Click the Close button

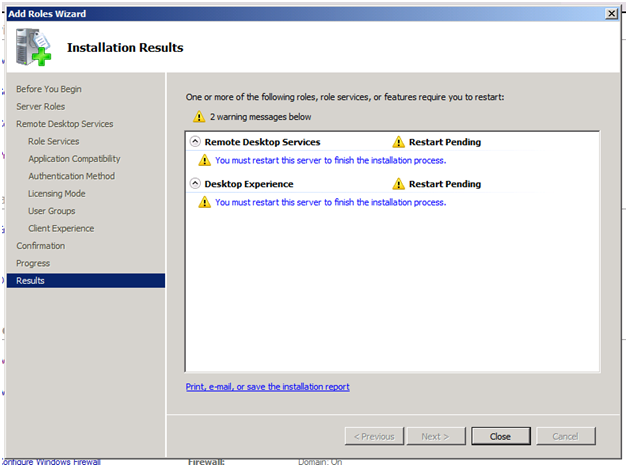501,436
